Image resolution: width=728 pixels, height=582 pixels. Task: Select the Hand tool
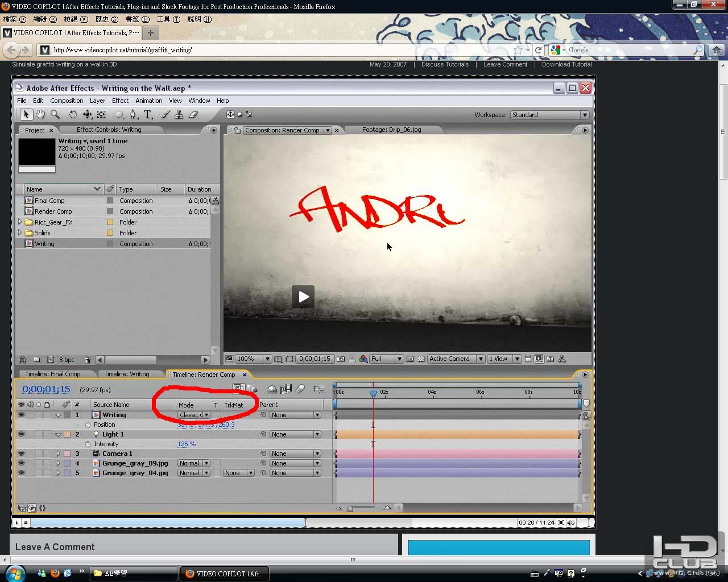[40, 114]
